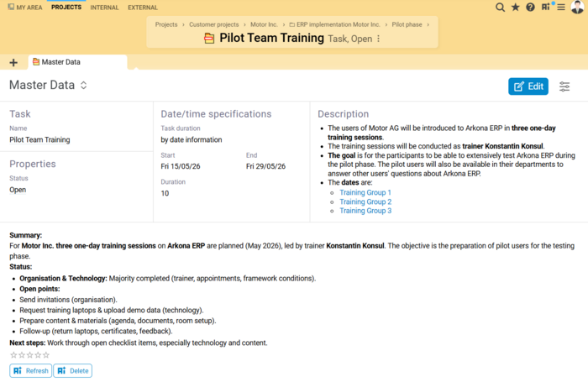Navigate to Motor Inc. breadcrumb
The height and width of the screenshot is (382, 588).
[264, 24]
